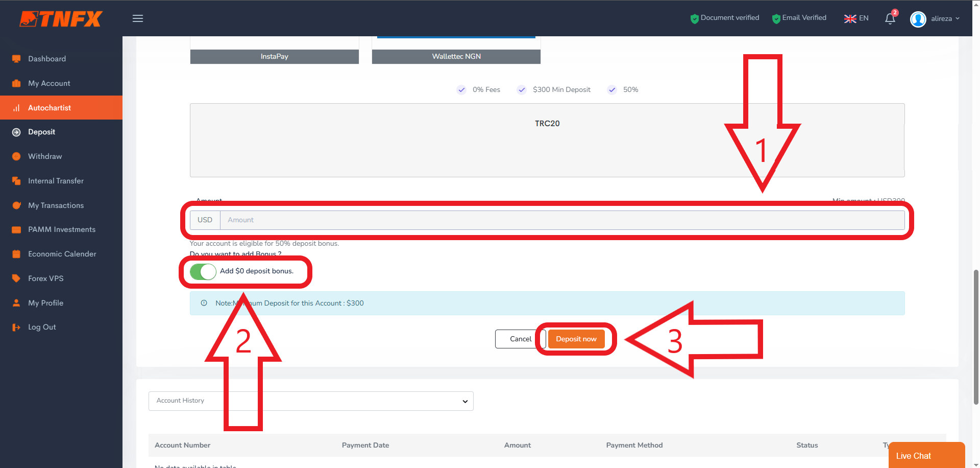The height and width of the screenshot is (468, 980).
Task: Click the Email Verified shield icon
Action: pyautogui.click(x=776, y=19)
